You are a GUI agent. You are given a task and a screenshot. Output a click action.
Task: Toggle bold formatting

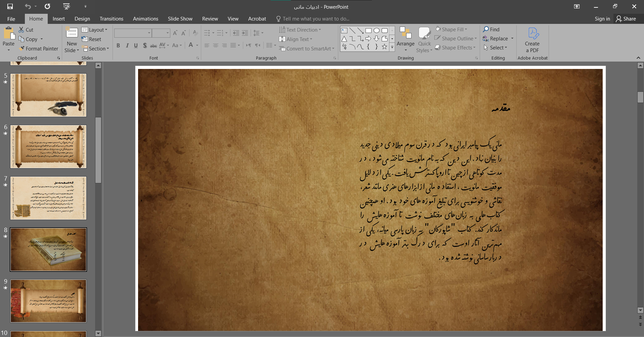pyautogui.click(x=118, y=45)
